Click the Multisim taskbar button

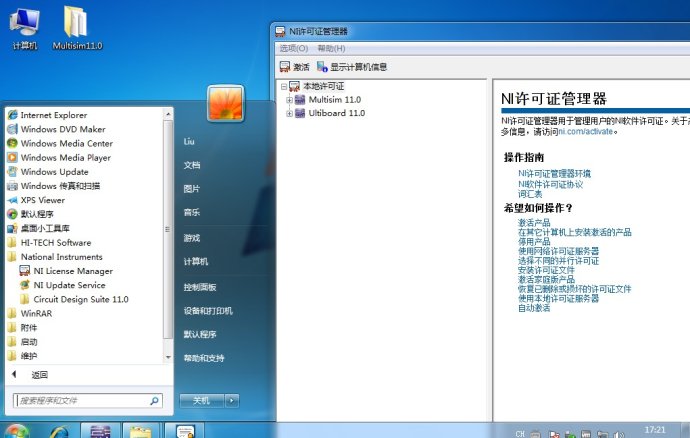coord(100,431)
